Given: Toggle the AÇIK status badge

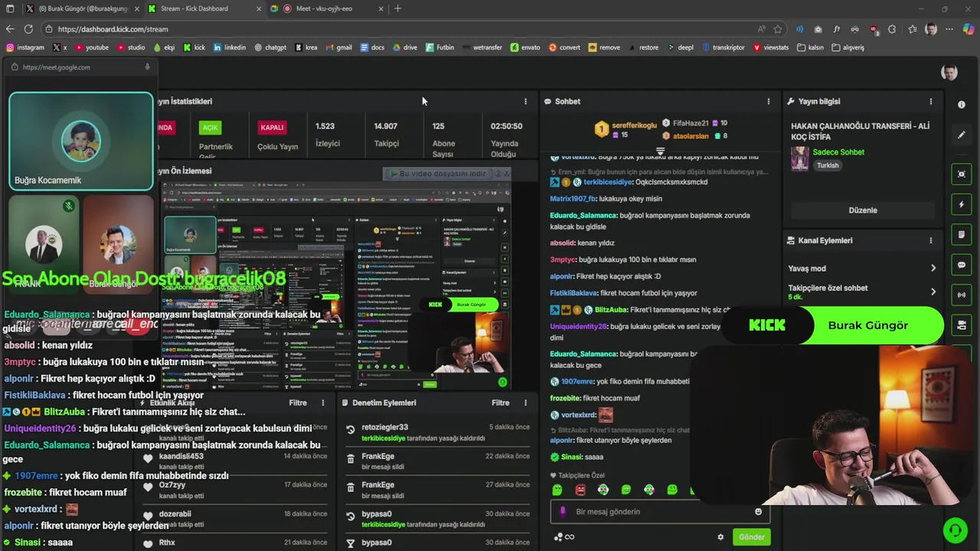Looking at the screenshot, I should point(210,128).
